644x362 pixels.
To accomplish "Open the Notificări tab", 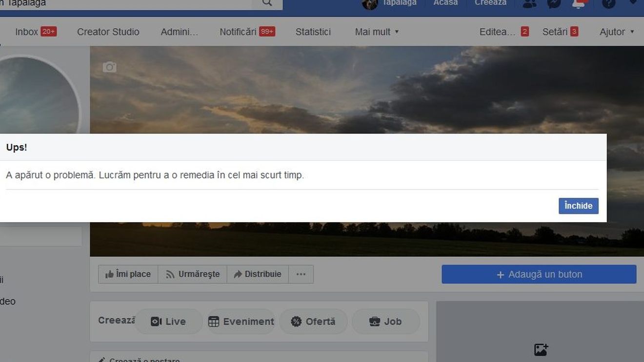I will point(247,32).
